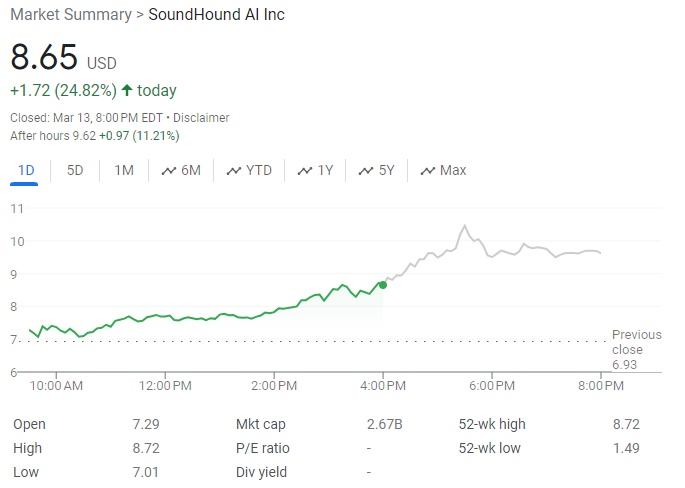Image resolution: width=685 pixels, height=488 pixels.
Task: Click the trend icon beside 1Y
Action: click(305, 171)
